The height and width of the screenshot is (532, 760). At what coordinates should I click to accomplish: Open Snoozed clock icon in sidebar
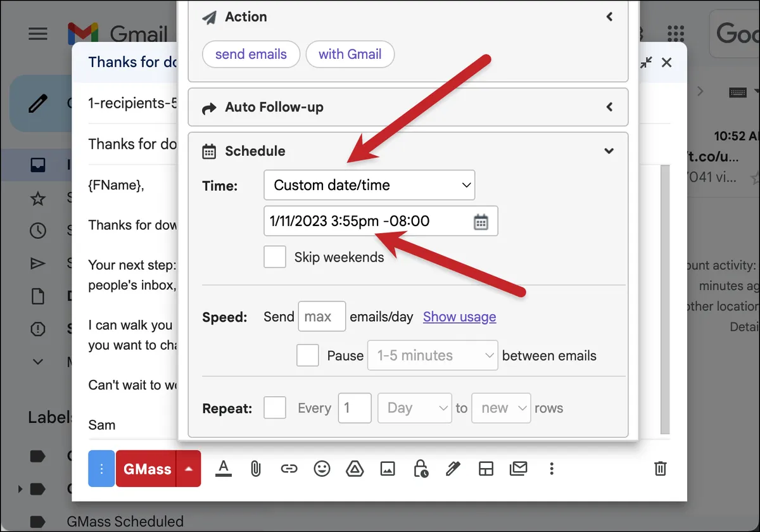point(38,231)
